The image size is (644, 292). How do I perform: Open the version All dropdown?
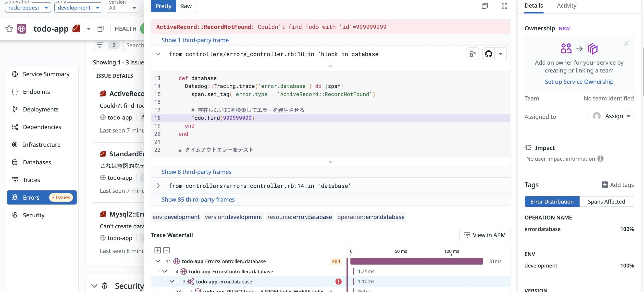[x=123, y=8]
